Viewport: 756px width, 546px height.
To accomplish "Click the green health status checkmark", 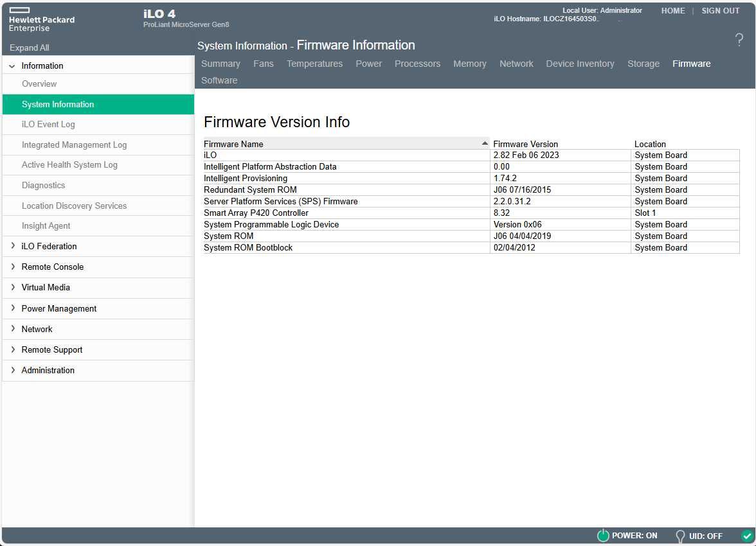I will pos(747,535).
